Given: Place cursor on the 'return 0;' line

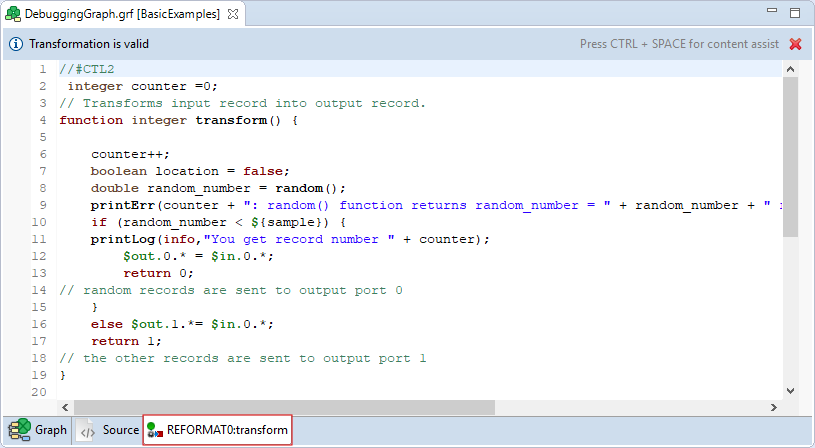Looking at the screenshot, I should click(158, 273).
